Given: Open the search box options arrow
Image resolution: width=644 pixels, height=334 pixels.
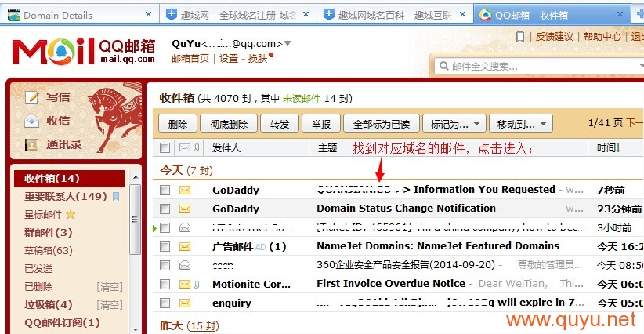Looking at the screenshot, I should coord(642,66).
